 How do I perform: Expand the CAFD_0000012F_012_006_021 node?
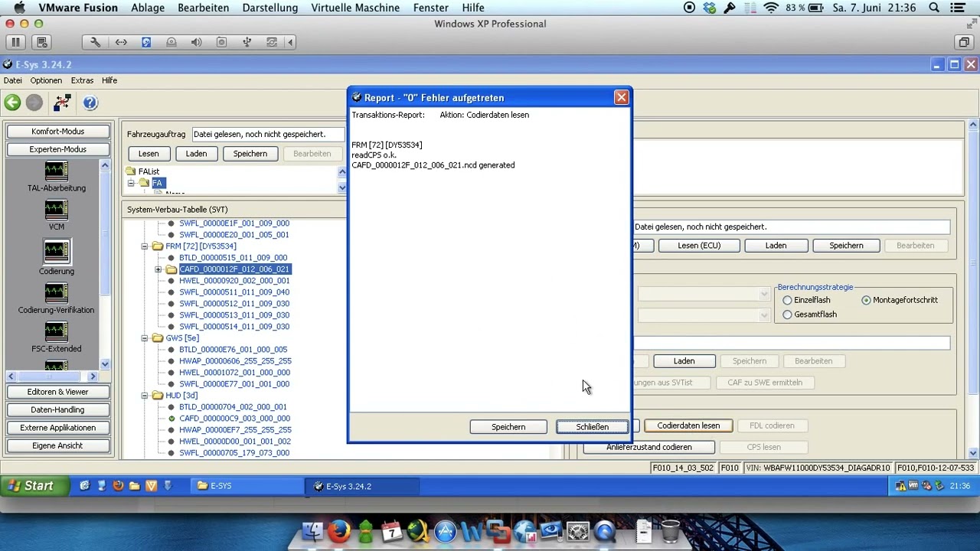(x=158, y=269)
